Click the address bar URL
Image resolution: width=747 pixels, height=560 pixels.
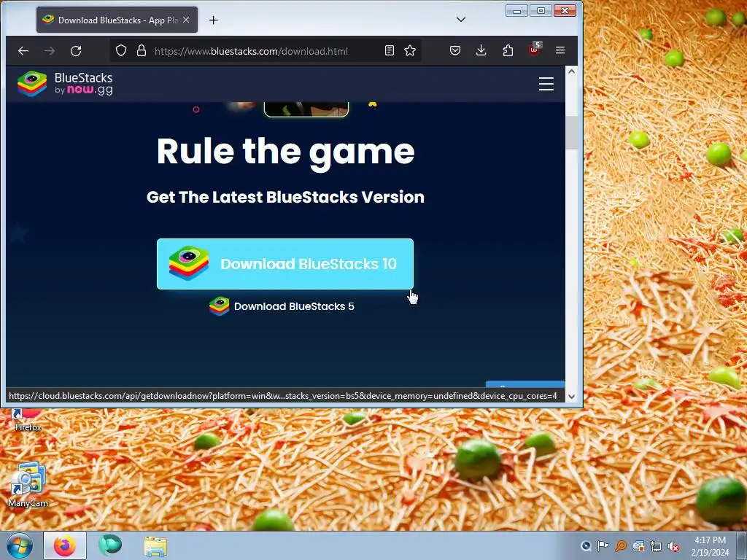251,51
